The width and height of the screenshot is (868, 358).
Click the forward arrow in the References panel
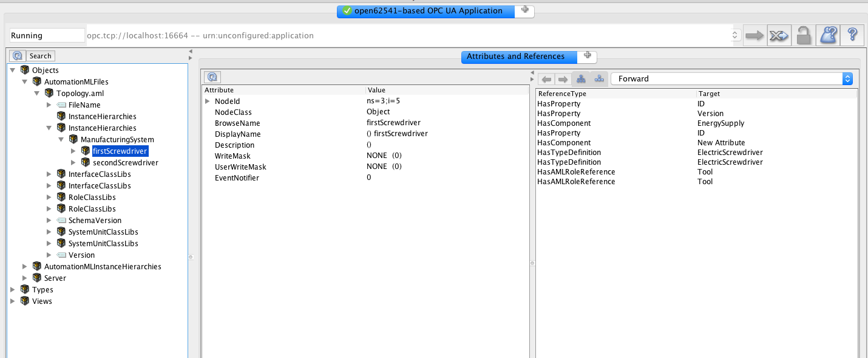coord(561,78)
